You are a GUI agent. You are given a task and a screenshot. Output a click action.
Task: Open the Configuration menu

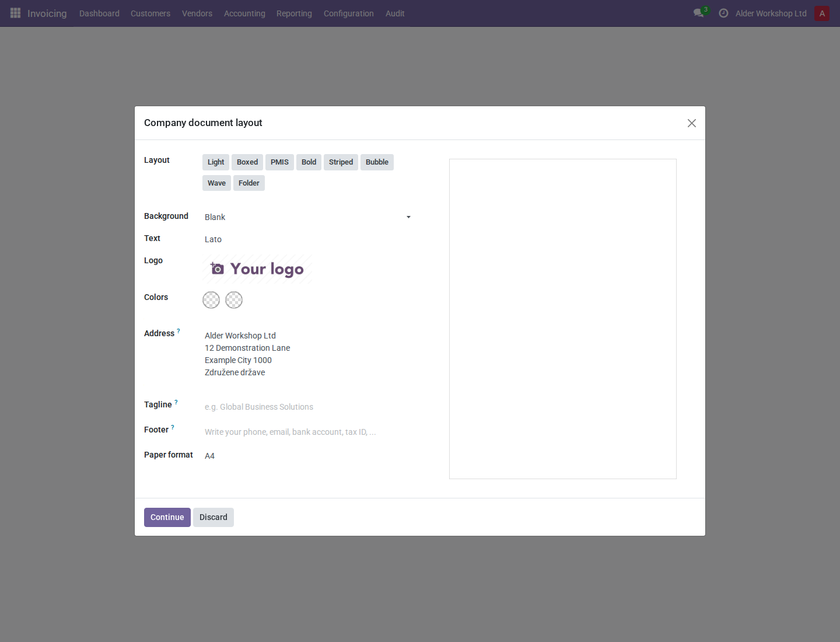(349, 13)
